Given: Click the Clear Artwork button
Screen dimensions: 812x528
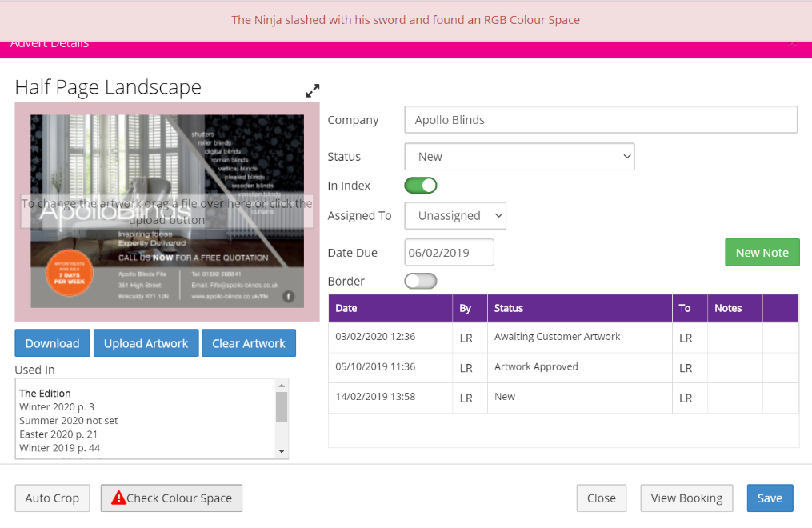Looking at the screenshot, I should [x=249, y=343].
